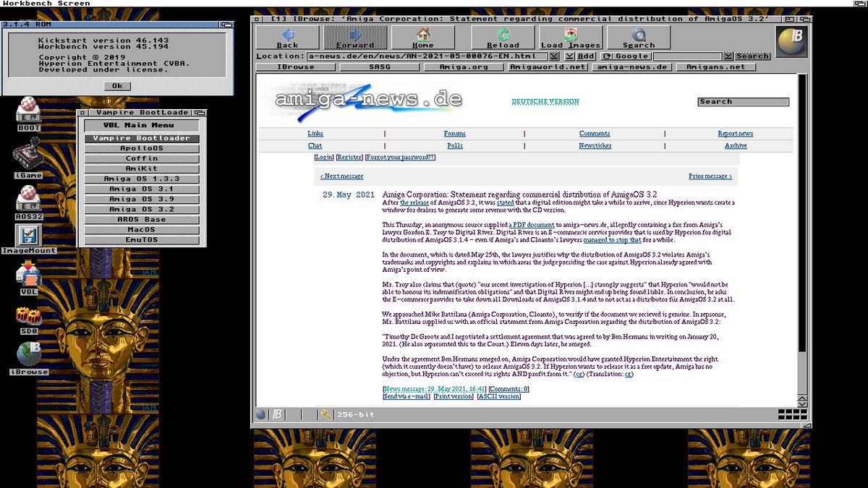Choose Amiga OS 3.2 in VBL menu
The image size is (868, 488).
(x=142, y=209)
